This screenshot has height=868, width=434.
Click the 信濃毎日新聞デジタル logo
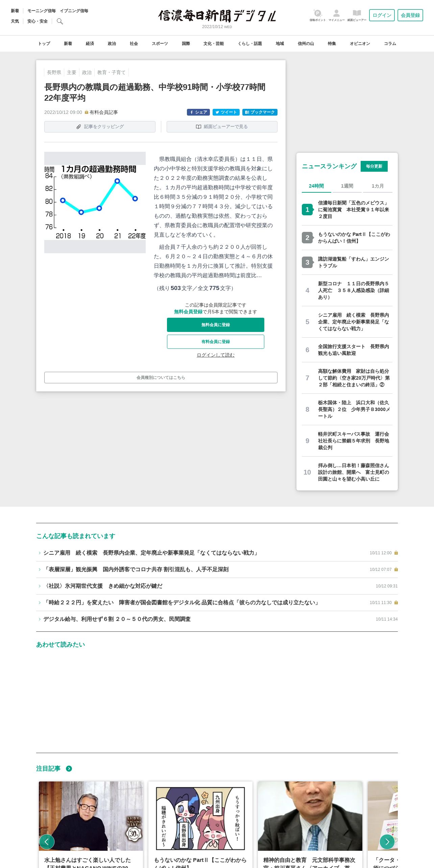217,16
